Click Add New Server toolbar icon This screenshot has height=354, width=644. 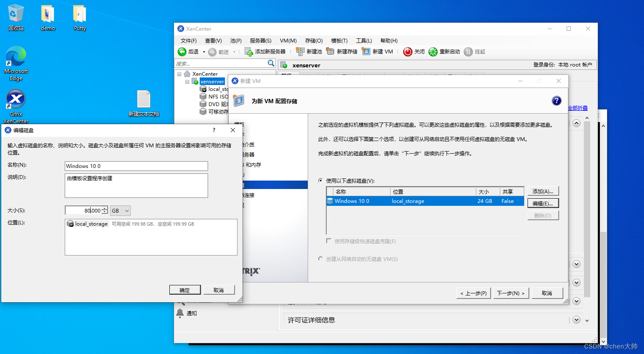tap(249, 52)
